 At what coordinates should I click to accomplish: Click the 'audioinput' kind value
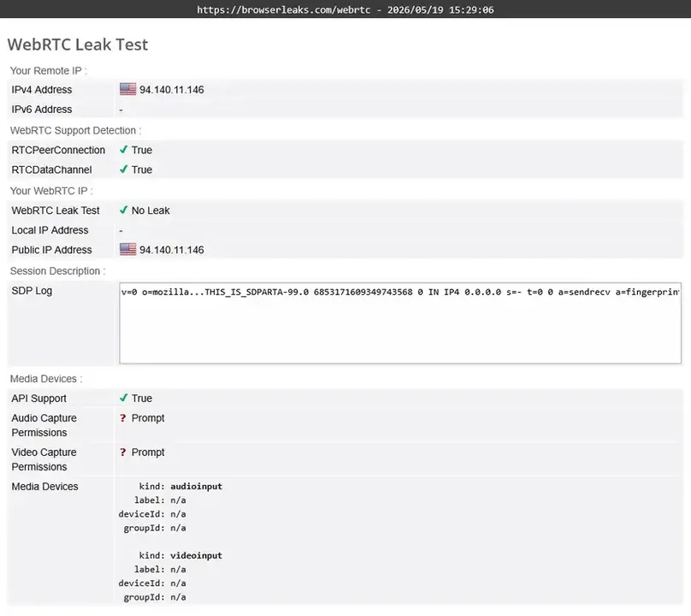pos(196,486)
